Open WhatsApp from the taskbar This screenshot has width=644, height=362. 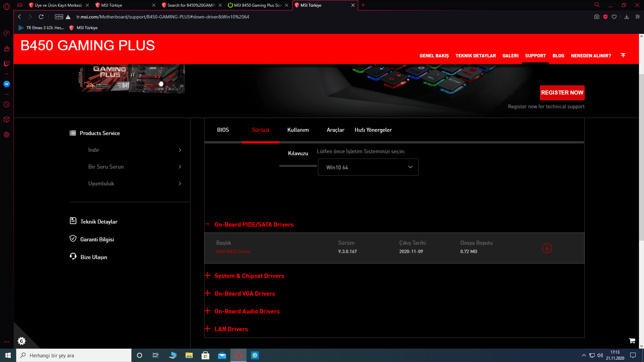click(255, 355)
